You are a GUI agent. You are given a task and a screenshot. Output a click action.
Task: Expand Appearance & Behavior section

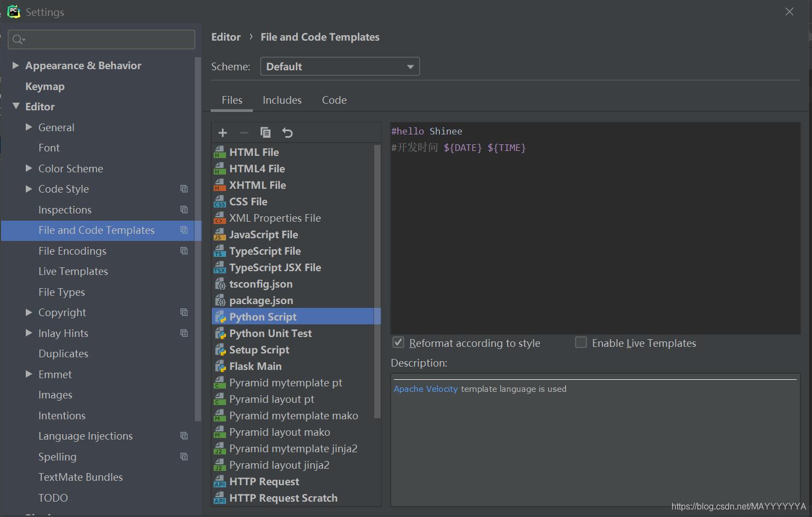click(x=16, y=65)
